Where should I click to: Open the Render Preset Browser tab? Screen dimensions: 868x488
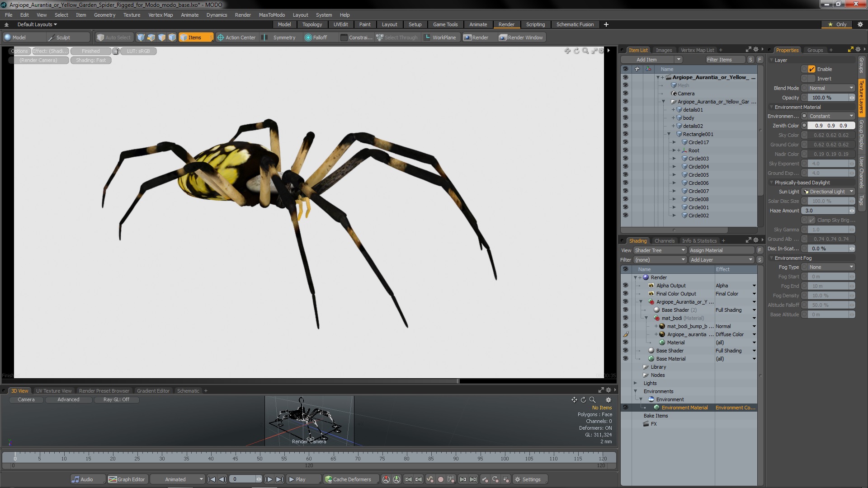point(104,391)
